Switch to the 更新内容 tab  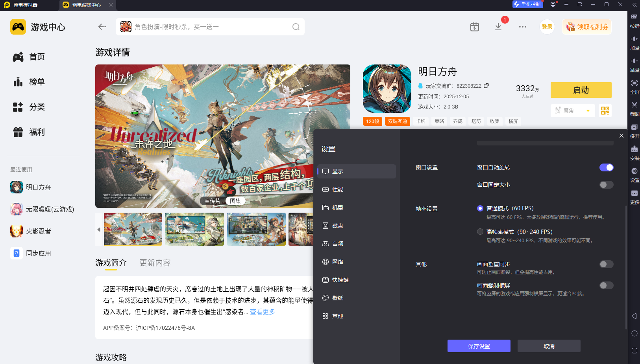tap(155, 263)
